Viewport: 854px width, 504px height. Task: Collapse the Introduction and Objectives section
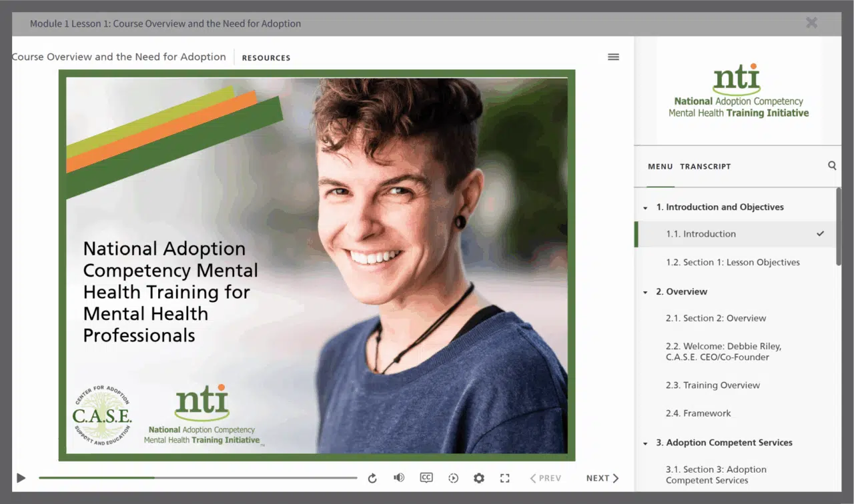[645, 208]
